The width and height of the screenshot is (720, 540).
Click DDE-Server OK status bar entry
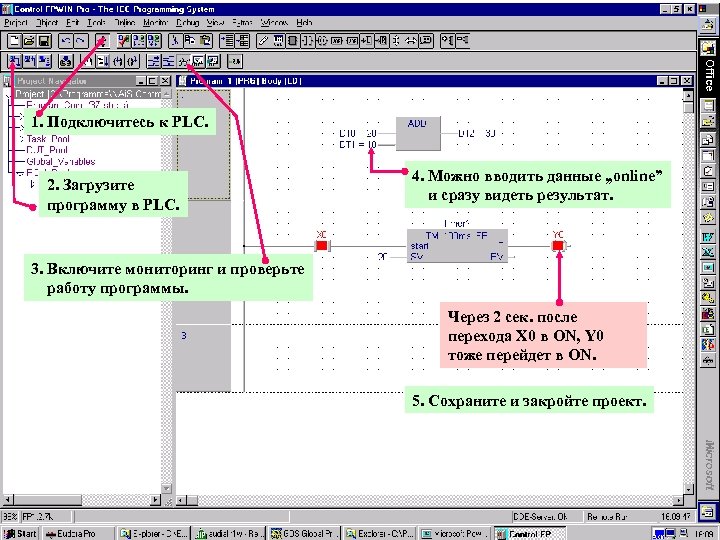[541, 517]
